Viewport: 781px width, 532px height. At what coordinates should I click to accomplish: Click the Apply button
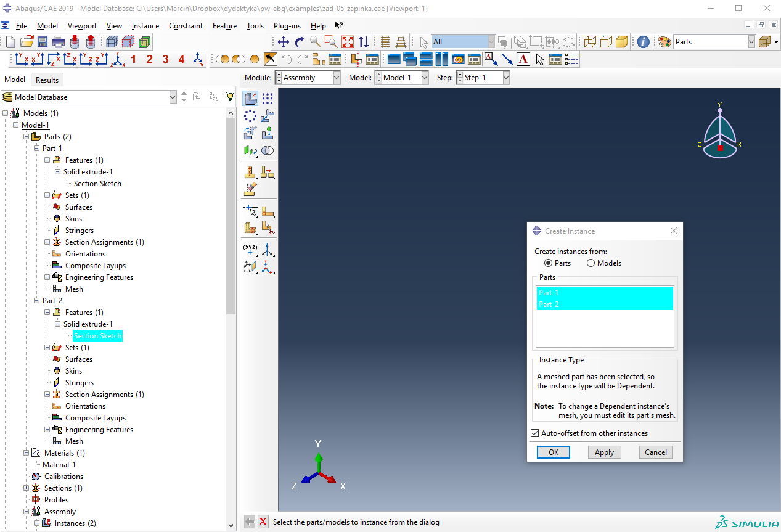[604, 452]
